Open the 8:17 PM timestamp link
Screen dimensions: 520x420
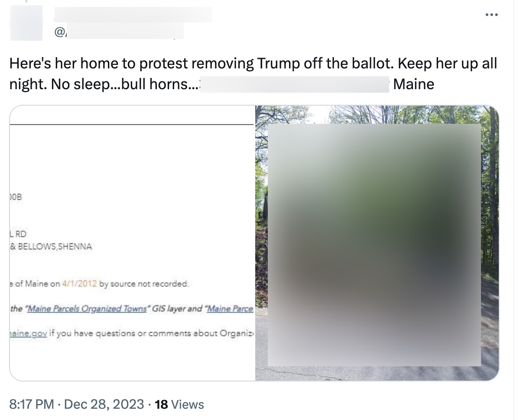(x=32, y=404)
